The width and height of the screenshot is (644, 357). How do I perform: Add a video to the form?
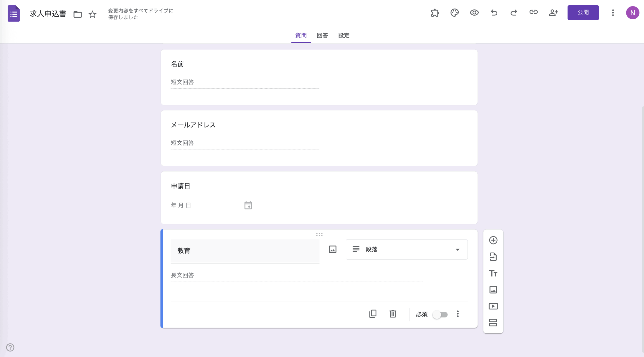click(x=493, y=306)
